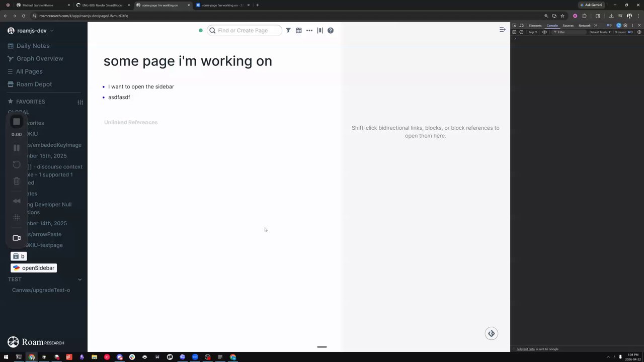Expand Unlinked References section

131,123
